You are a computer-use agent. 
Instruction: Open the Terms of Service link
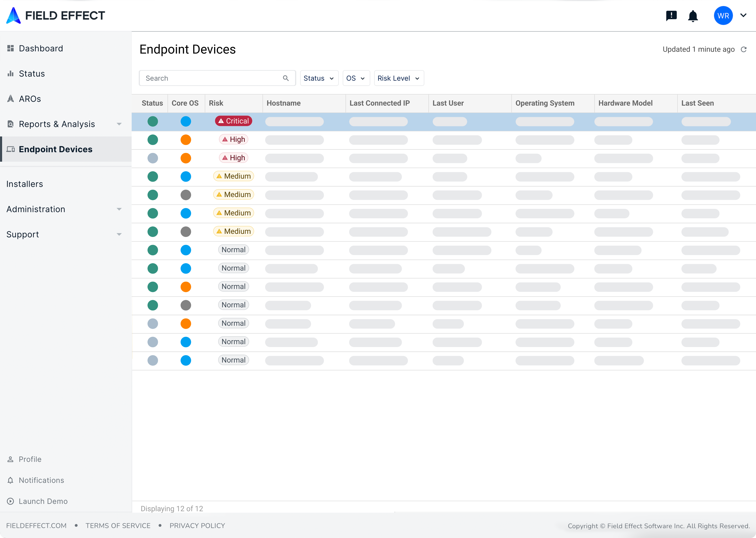click(x=118, y=526)
